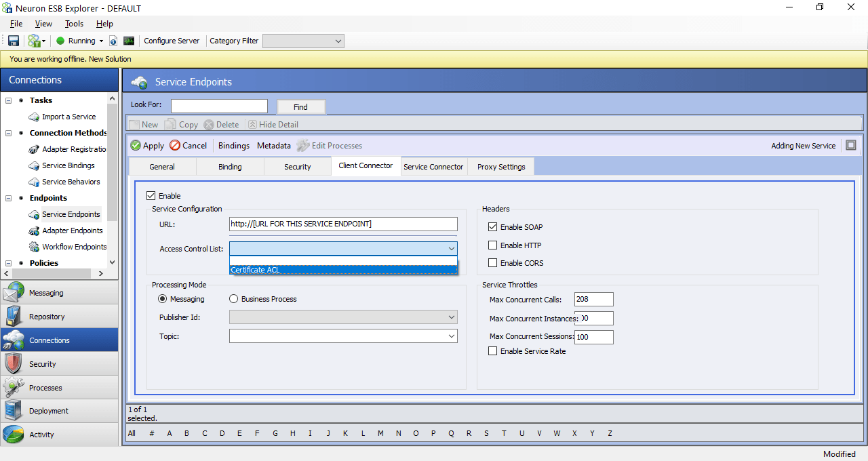Collapse the Endpoints tree node
The image size is (868, 461).
point(9,198)
